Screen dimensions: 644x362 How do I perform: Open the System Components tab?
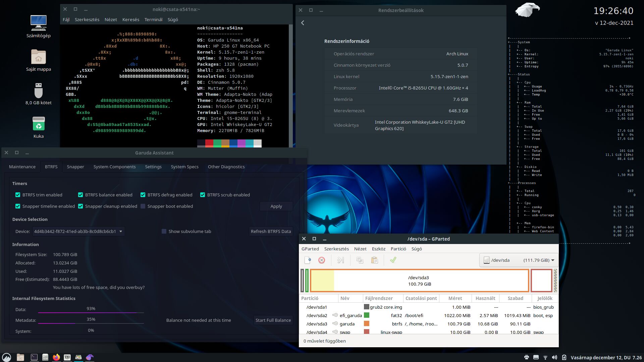(115, 167)
